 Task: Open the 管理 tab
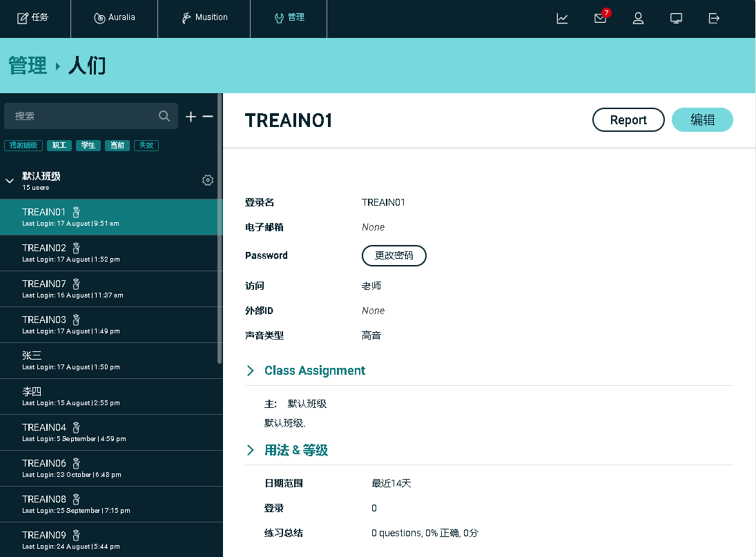click(289, 18)
